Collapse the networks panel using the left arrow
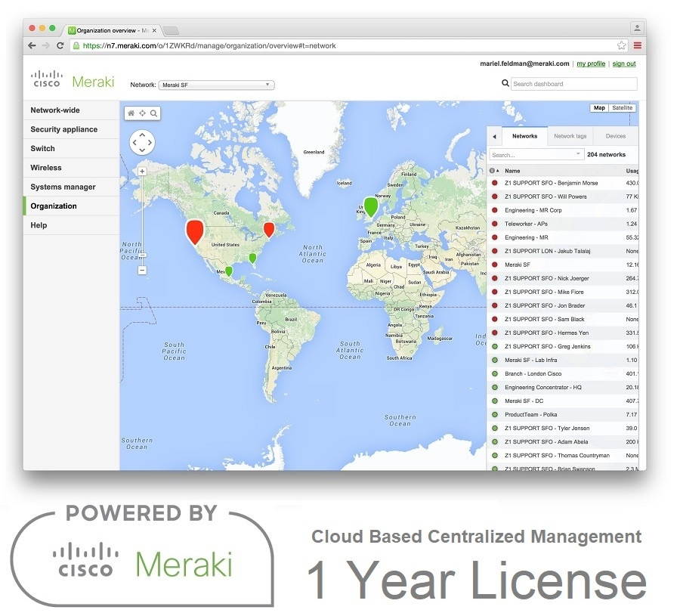The image size is (680, 616). click(493, 136)
